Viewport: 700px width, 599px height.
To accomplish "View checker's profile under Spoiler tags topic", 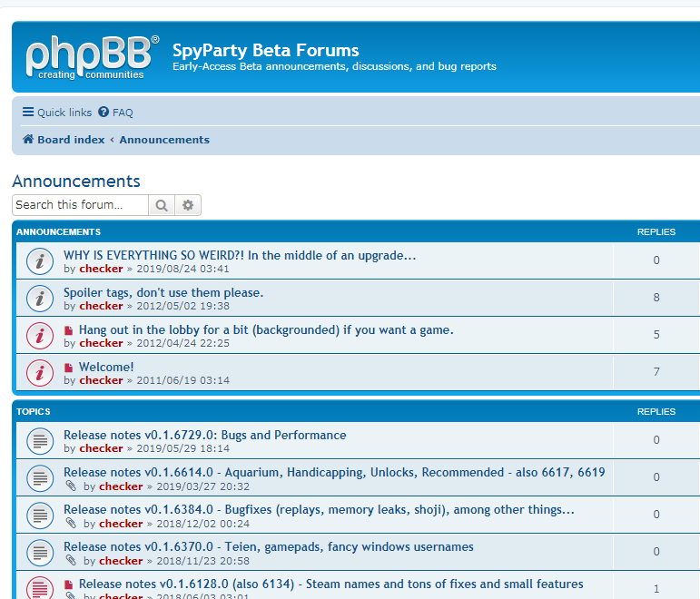I will click(101, 306).
